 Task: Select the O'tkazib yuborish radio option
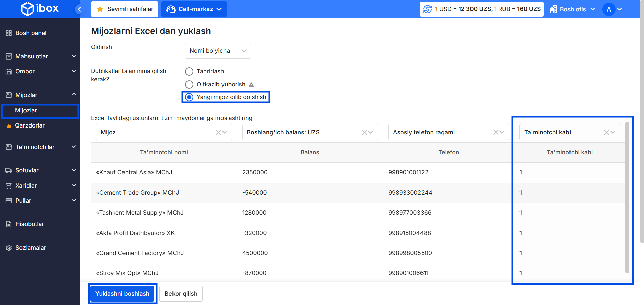pos(189,84)
